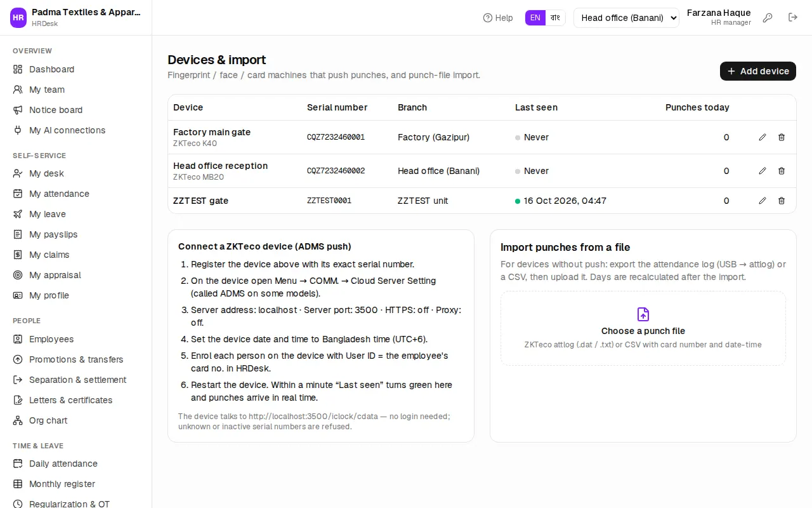Delete the Head office reception device

782,171
